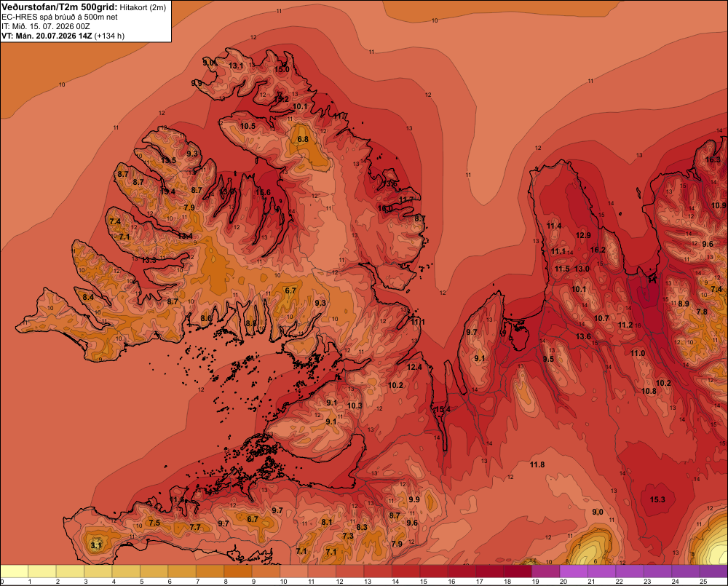
Task: Click the 6.8 temperature value
Action: point(303,139)
